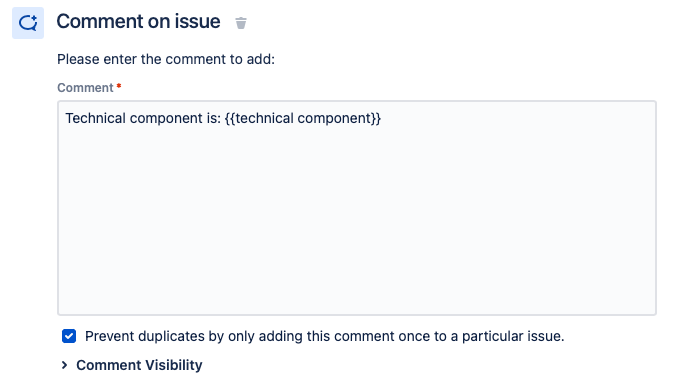Click the Comment on issue action icon

[28, 23]
